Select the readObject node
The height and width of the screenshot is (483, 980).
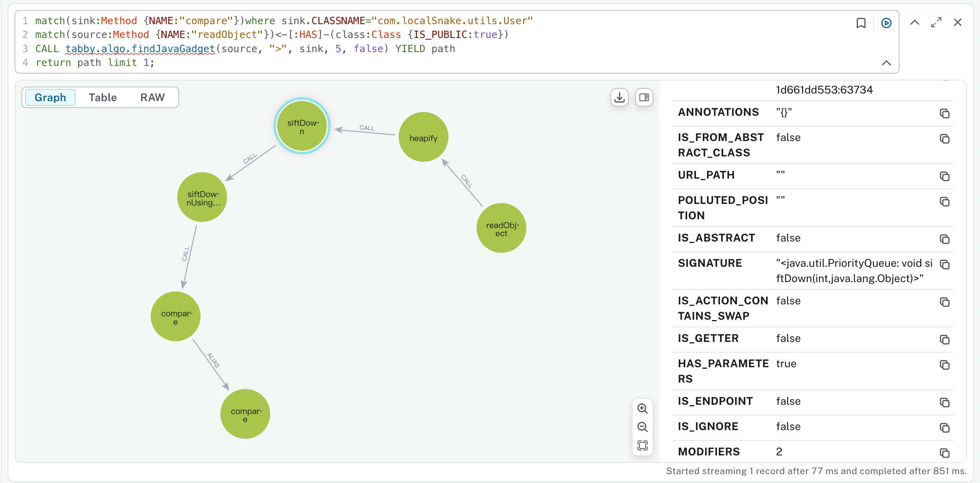pos(501,228)
